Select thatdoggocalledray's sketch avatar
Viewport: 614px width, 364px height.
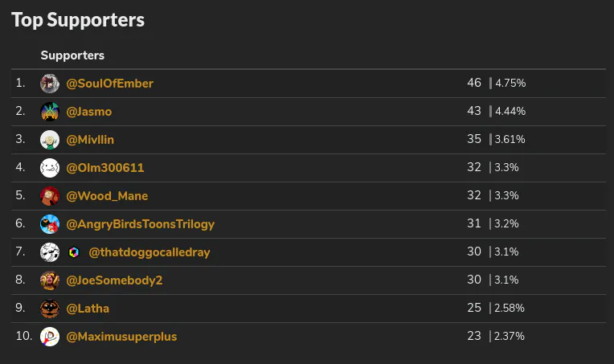pyautogui.click(x=50, y=252)
